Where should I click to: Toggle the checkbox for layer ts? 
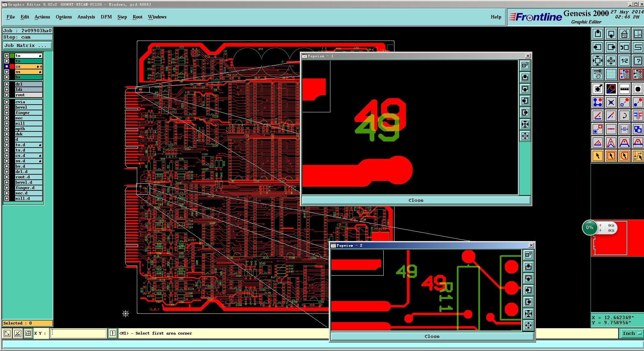point(7,61)
